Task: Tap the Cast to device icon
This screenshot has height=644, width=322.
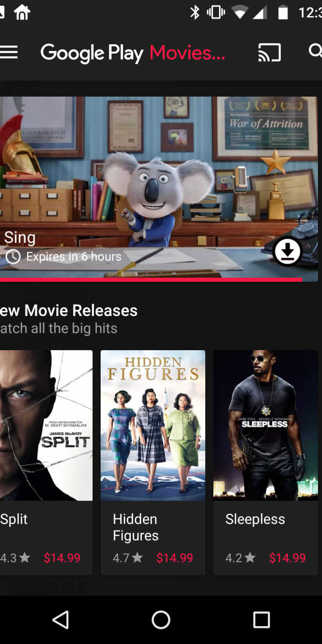Action: click(x=269, y=52)
